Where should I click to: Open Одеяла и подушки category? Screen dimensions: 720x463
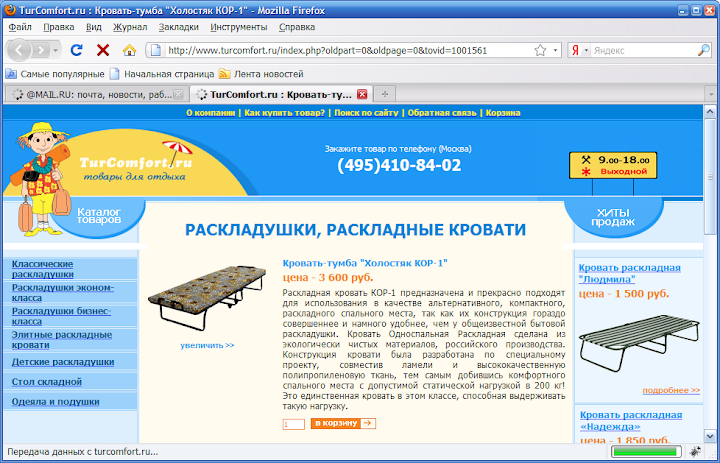(x=56, y=401)
